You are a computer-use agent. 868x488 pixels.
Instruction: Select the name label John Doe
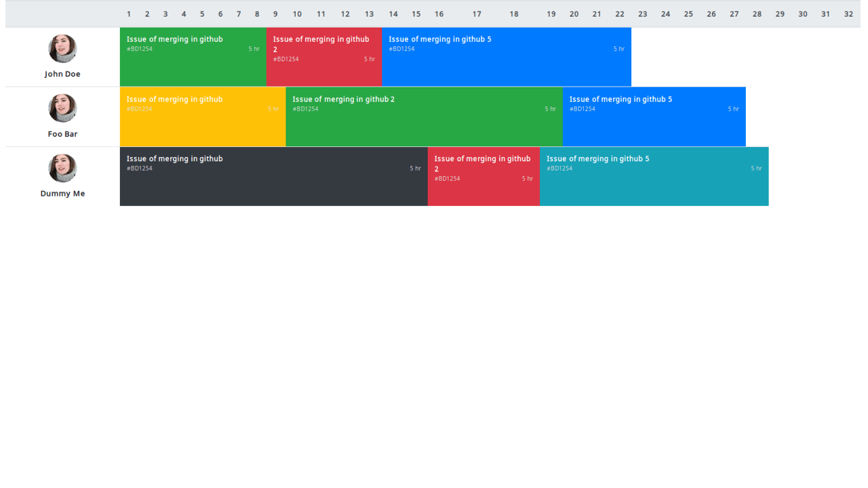click(62, 74)
